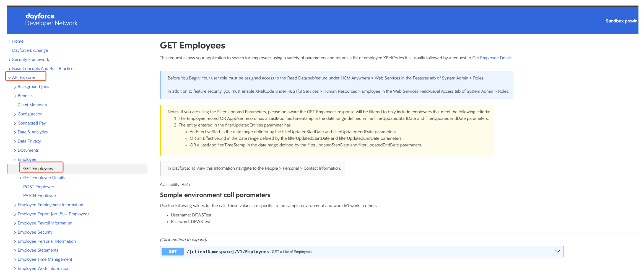The image size is (644, 279).
Task: Open Employee Payroll Information
Action: point(45,223)
